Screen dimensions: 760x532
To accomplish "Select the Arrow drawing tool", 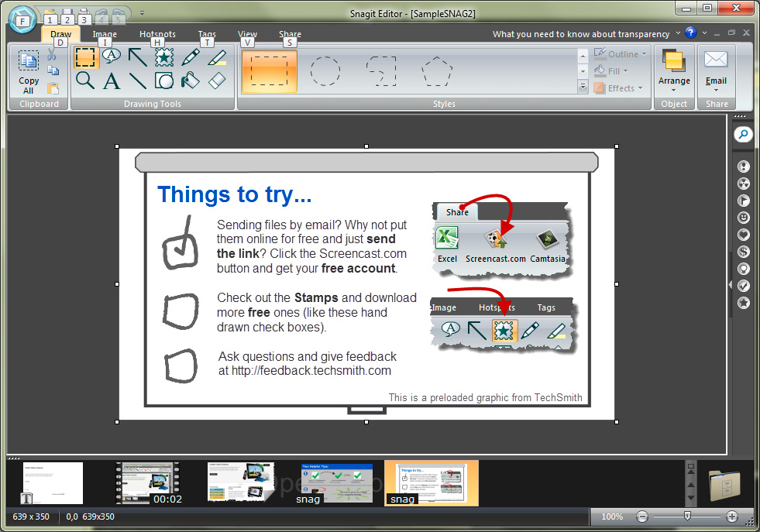I will (x=138, y=57).
